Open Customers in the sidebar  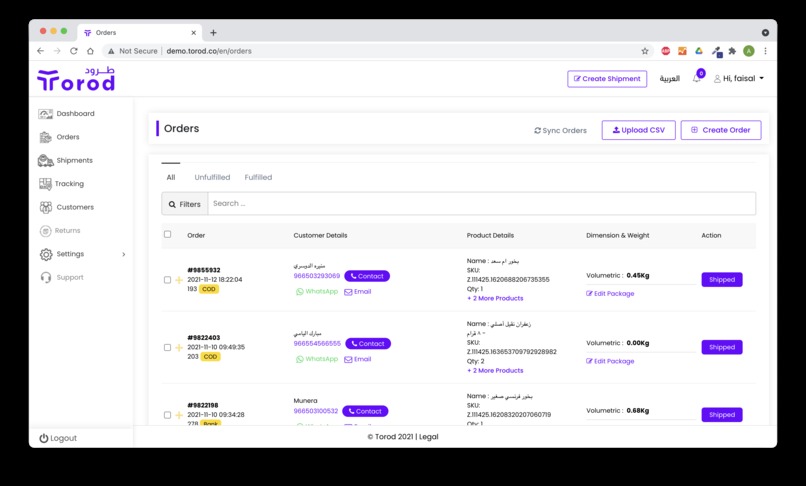point(67,207)
